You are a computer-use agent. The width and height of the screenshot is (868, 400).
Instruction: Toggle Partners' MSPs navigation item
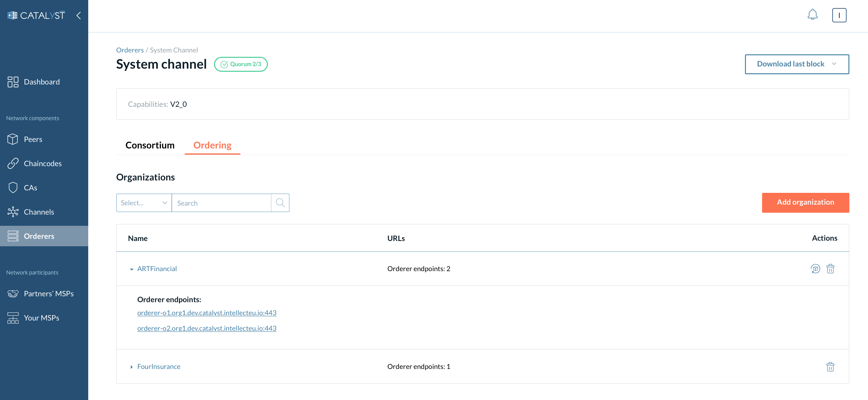pos(44,293)
